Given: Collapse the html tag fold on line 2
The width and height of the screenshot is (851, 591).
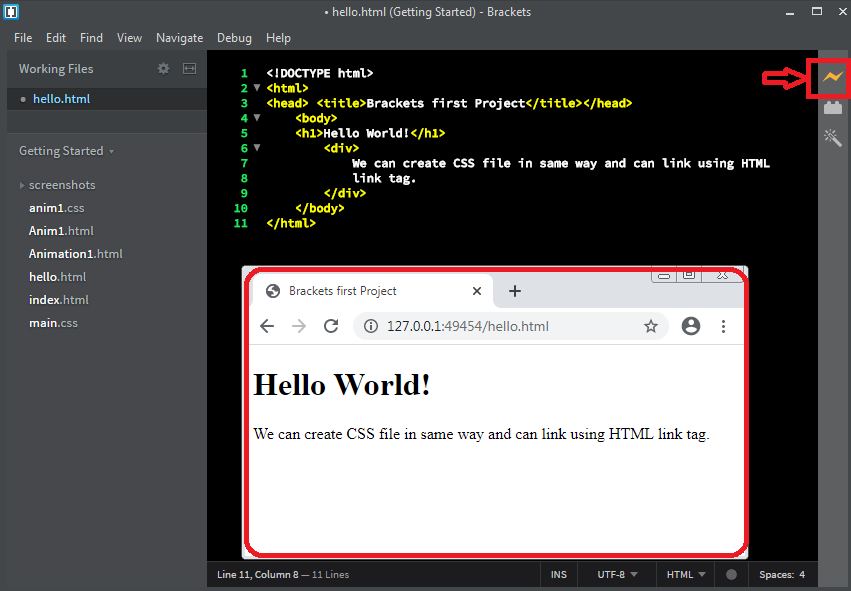Looking at the screenshot, I should coord(257,87).
